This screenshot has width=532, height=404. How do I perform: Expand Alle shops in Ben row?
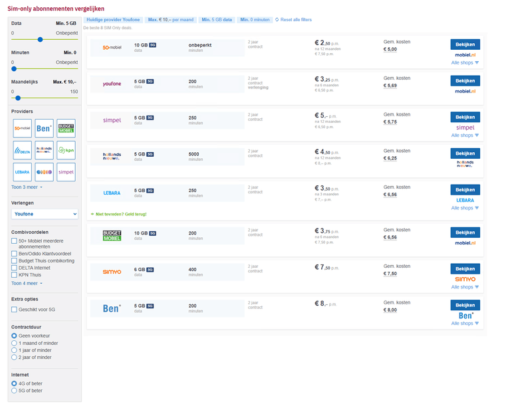click(465, 324)
